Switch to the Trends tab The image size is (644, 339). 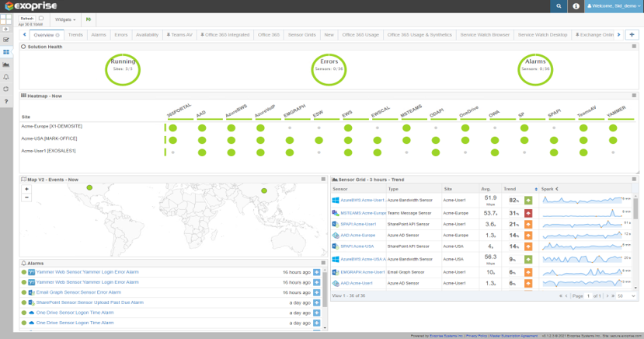tap(75, 35)
